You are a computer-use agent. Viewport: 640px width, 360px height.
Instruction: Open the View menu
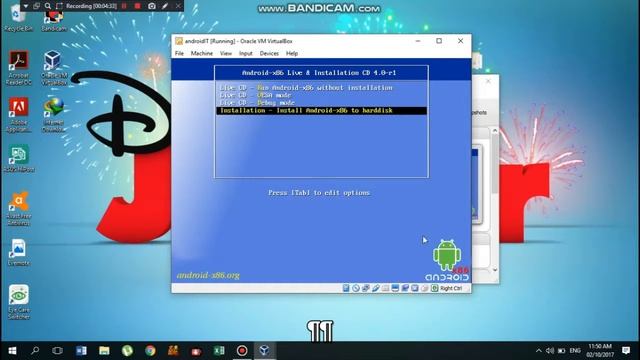pyautogui.click(x=226, y=53)
